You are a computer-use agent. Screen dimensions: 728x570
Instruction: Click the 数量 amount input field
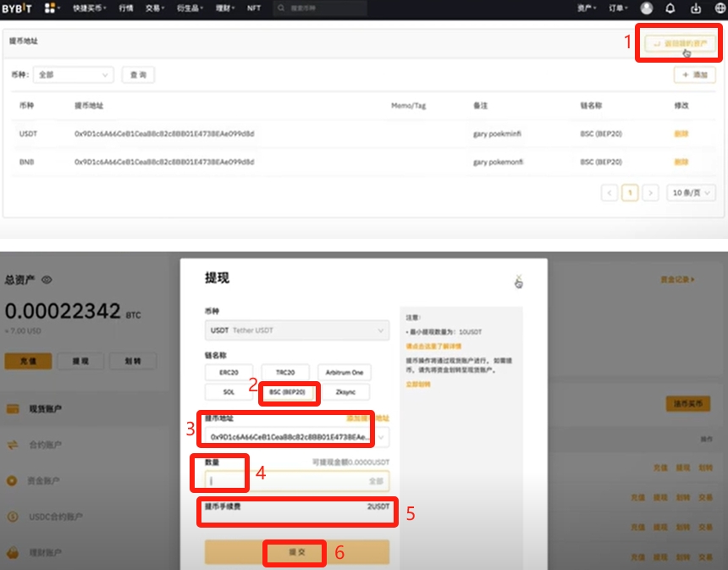coord(296,481)
